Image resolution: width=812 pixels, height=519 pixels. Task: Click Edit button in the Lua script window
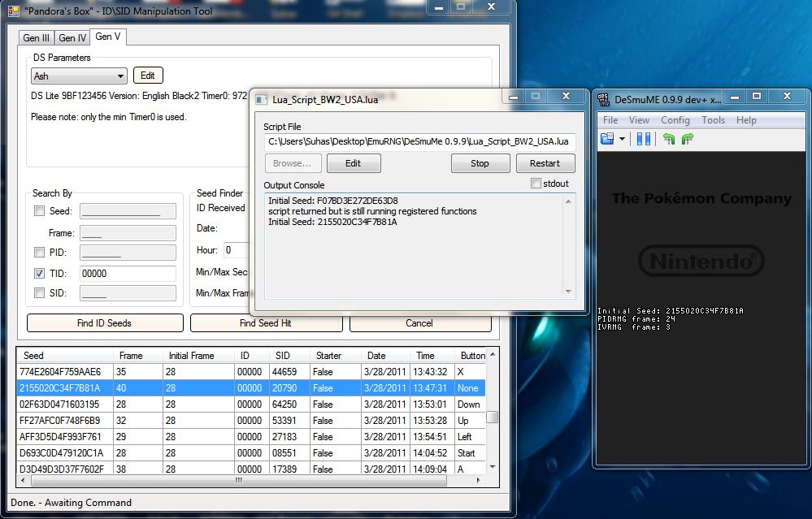pos(354,163)
